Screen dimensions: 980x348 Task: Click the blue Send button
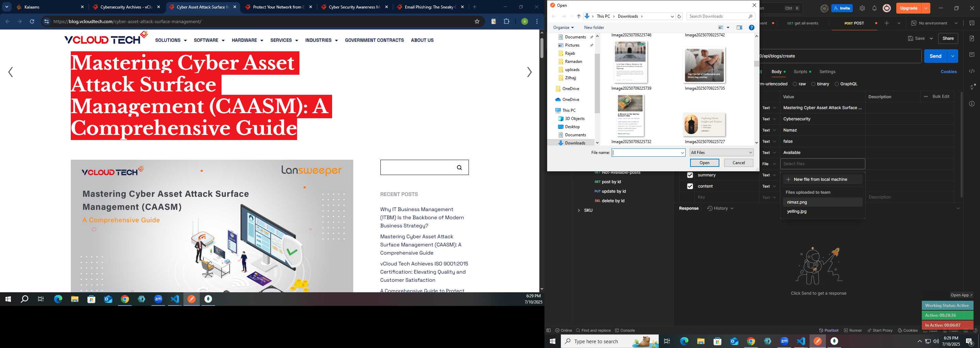coord(935,56)
